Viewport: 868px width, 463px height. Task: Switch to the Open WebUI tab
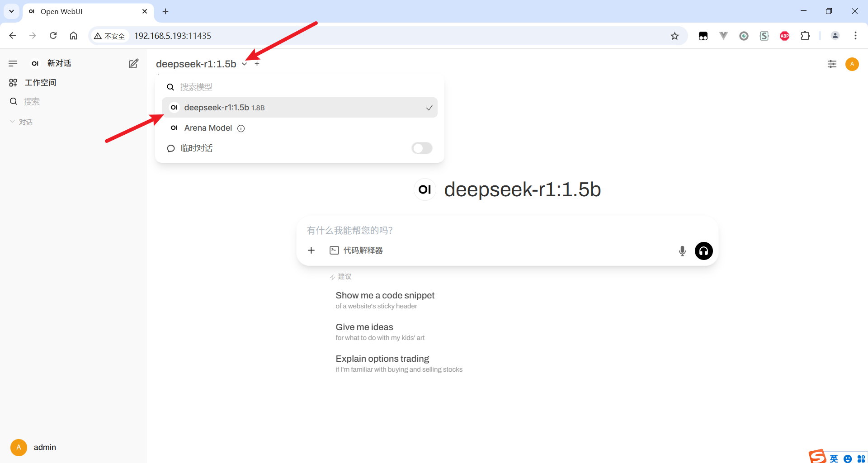pos(88,11)
